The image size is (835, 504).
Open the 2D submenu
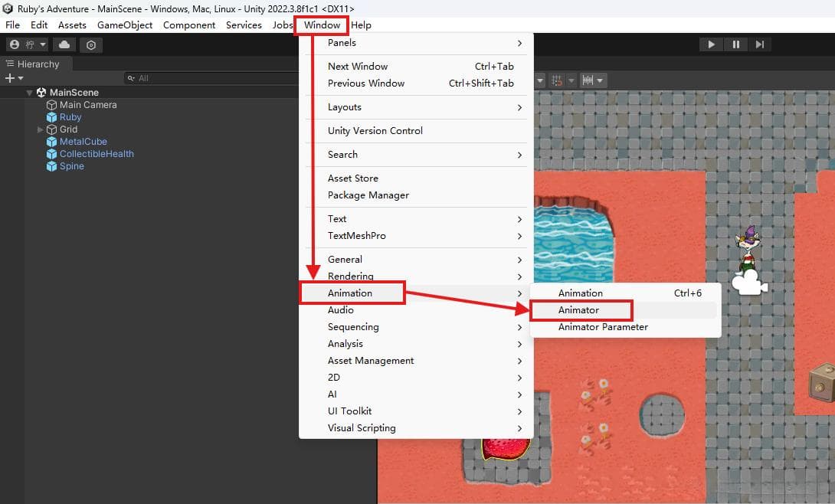[x=416, y=378]
